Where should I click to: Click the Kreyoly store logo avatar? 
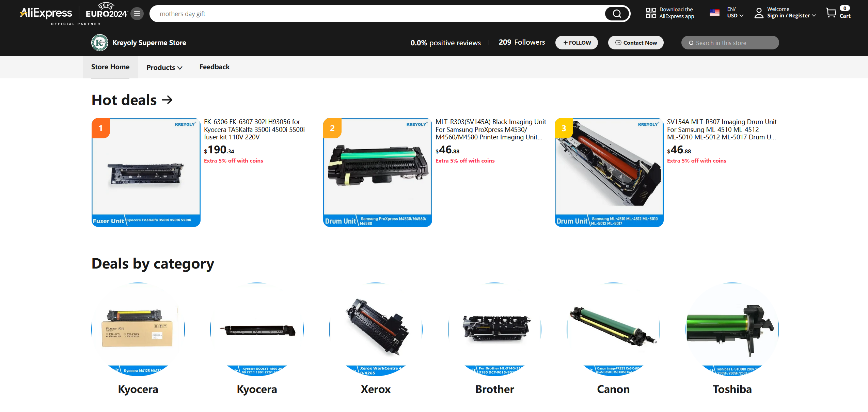pos(100,43)
